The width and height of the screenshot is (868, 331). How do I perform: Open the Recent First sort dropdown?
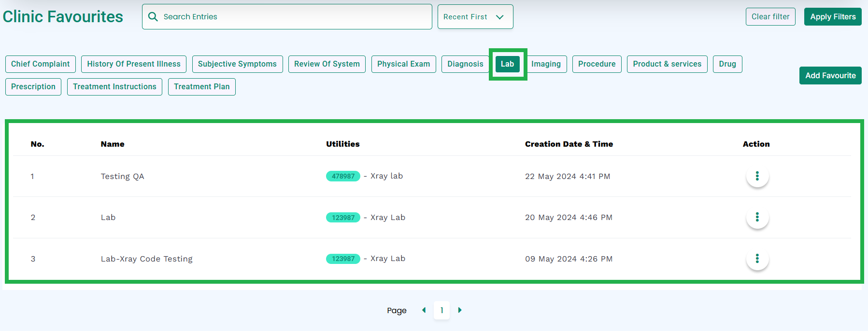click(x=475, y=17)
